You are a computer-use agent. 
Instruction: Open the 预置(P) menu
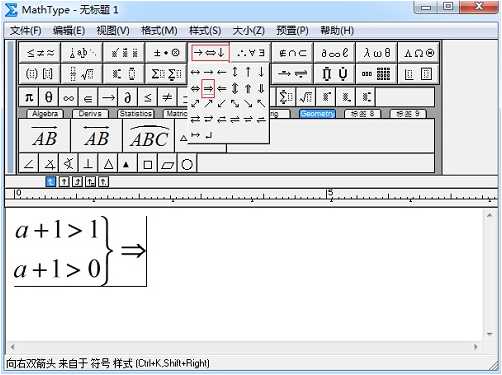pos(292,31)
